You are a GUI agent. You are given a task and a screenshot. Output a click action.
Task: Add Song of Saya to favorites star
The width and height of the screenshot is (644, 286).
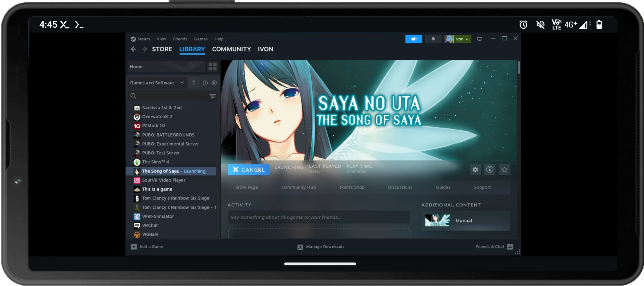(504, 169)
